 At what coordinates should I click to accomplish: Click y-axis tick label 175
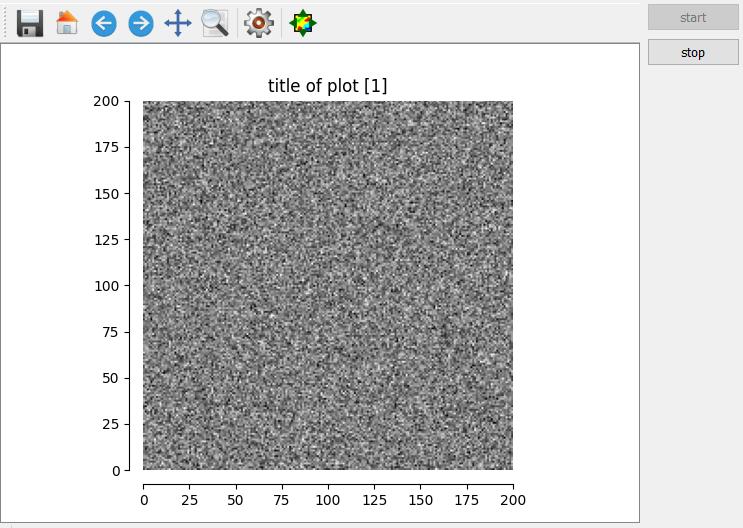point(106,147)
